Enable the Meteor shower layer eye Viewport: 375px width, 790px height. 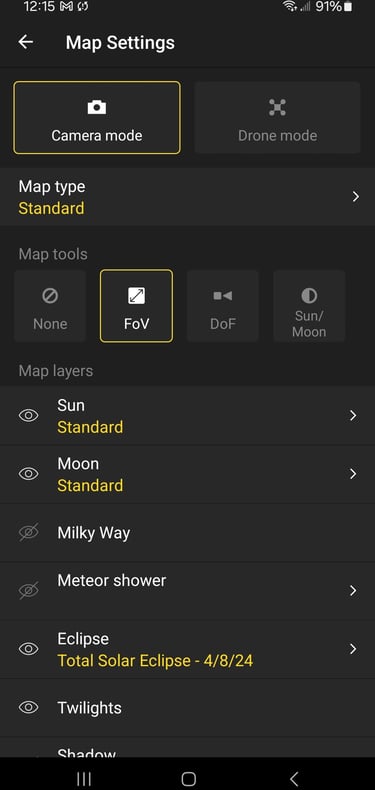[x=29, y=591]
